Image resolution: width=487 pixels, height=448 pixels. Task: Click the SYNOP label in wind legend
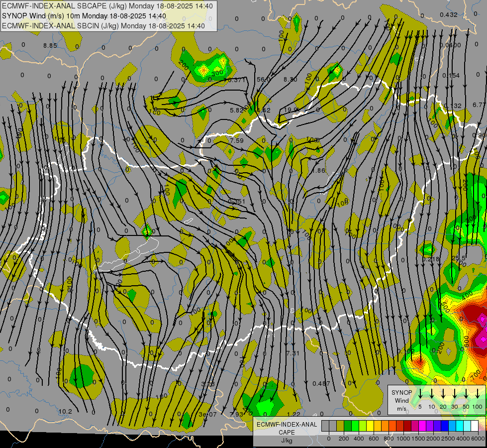(x=401, y=392)
